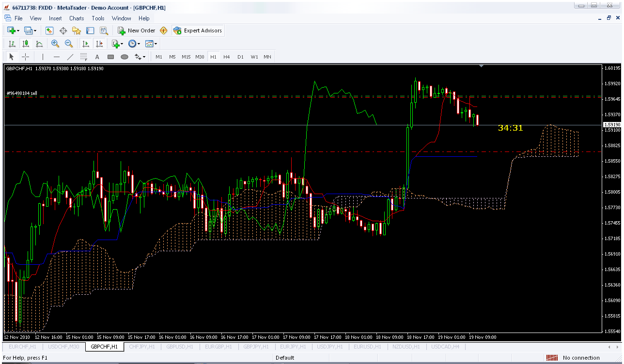The image size is (624, 364).
Task: Click the 'Default' profile status text
Action: 285,358
